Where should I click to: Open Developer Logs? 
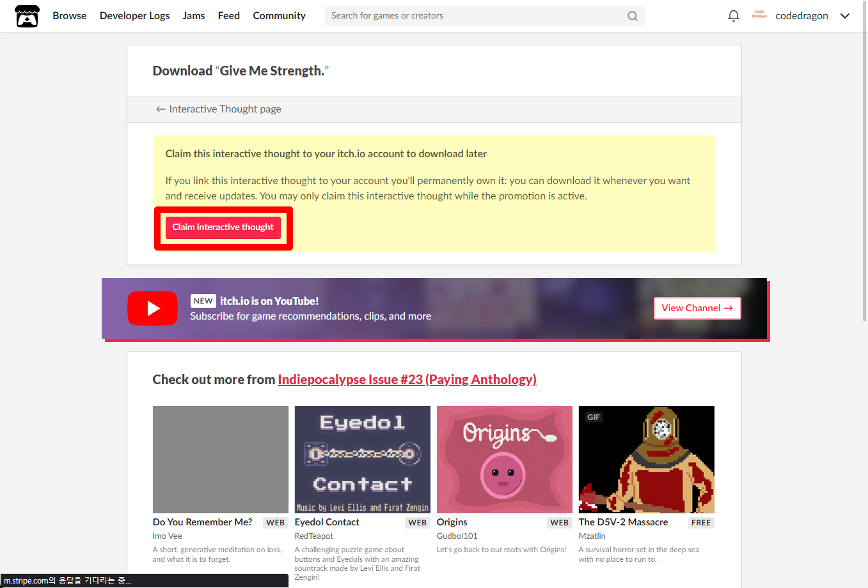(135, 16)
